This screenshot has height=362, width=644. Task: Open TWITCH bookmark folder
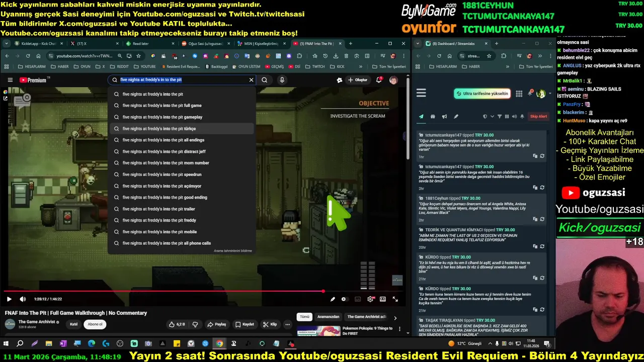click(315, 66)
